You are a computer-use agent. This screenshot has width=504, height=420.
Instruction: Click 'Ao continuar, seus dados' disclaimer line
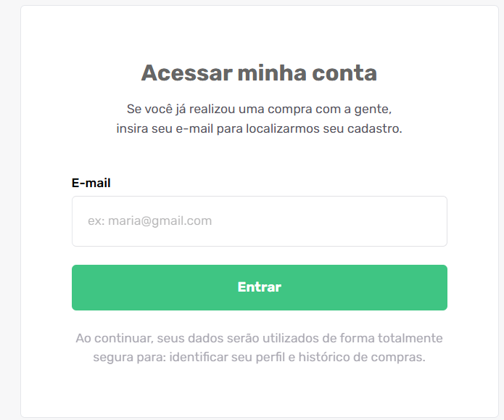pyautogui.click(x=150, y=338)
